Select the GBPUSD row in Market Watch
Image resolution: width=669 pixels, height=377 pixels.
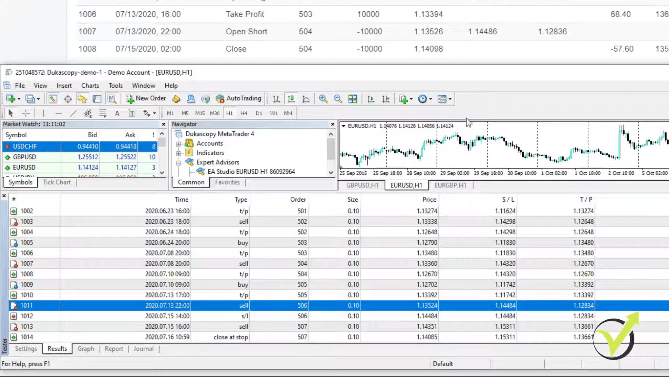80,157
